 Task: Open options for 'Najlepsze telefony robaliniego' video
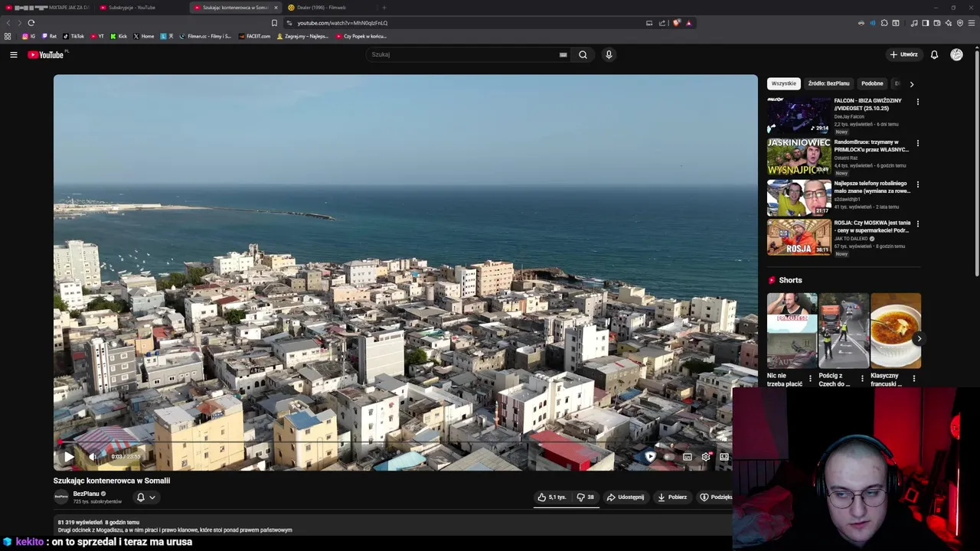pos(917,184)
